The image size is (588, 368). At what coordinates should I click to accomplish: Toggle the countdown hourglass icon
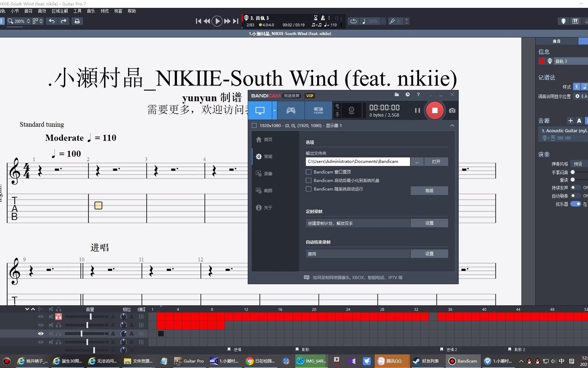316,18
